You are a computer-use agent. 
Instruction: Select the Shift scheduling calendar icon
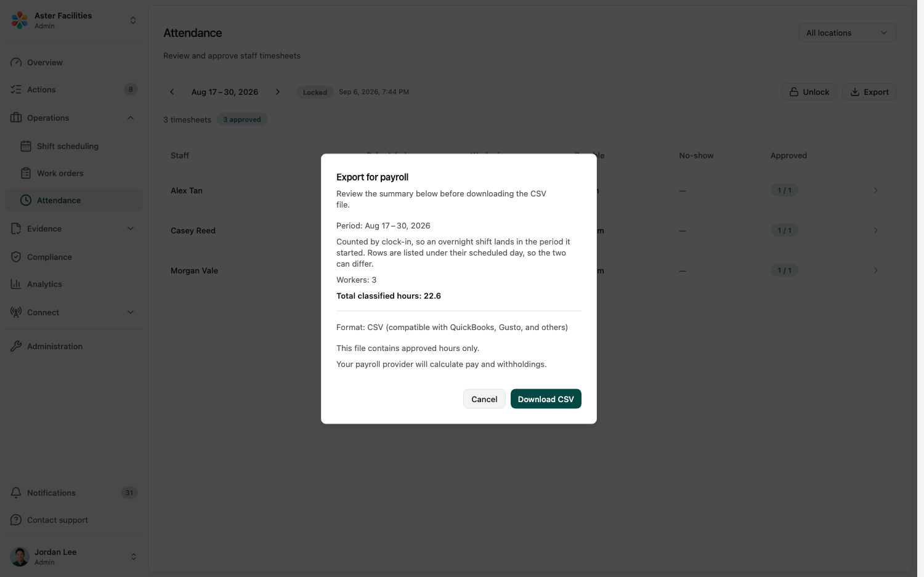coord(26,146)
